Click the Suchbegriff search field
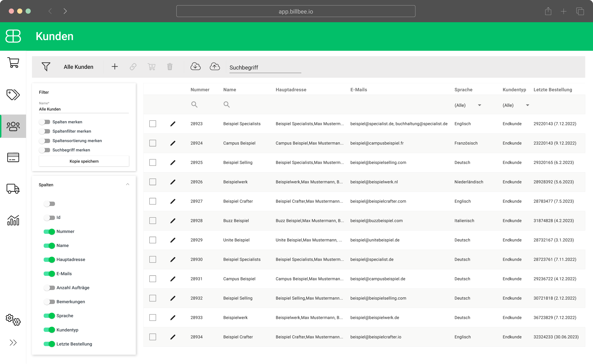 tap(265, 67)
